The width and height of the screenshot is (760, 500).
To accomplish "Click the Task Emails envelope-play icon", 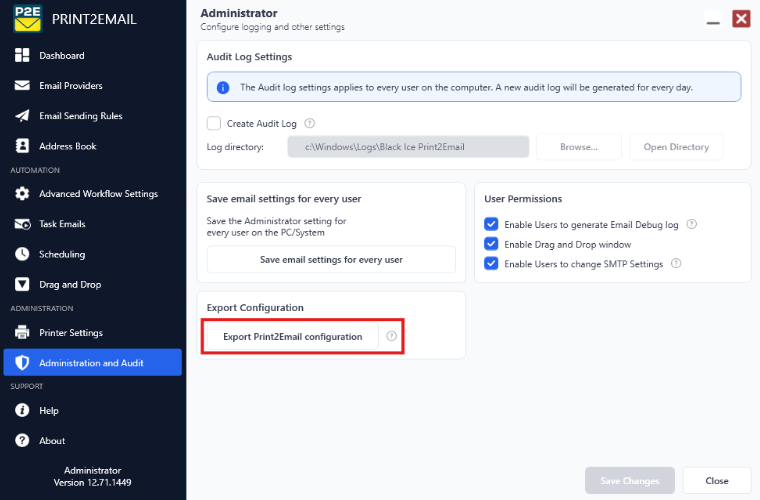I will click(x=22, y=224).
